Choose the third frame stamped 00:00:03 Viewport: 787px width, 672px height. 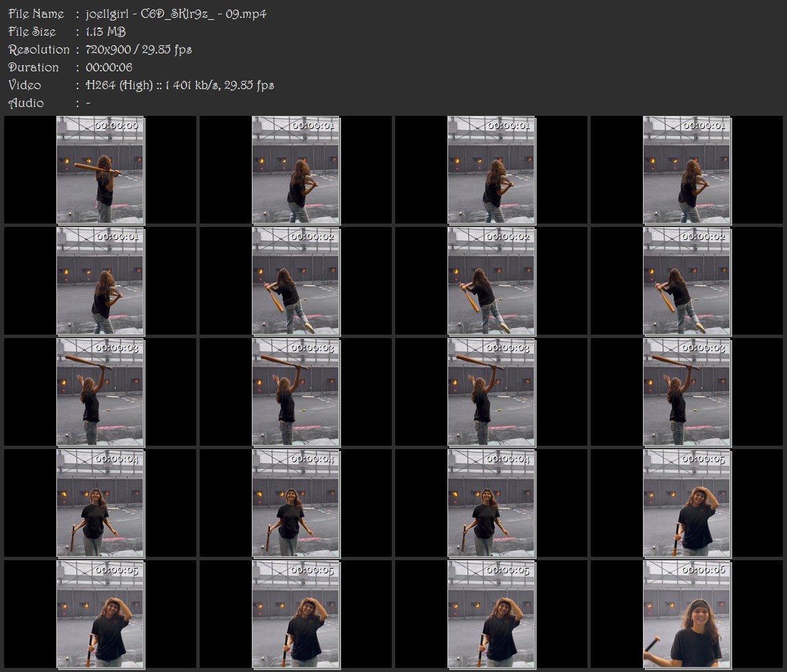[x=491, y=393]
